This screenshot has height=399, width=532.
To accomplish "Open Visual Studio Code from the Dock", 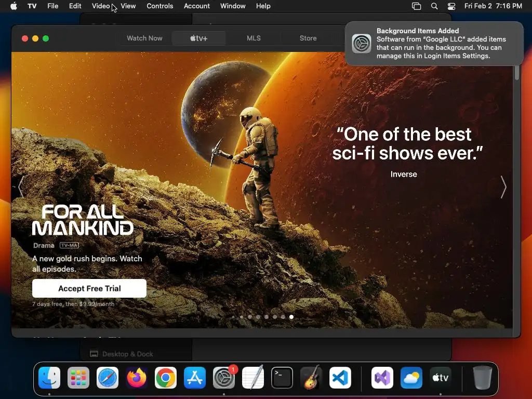I will (340, 378).
